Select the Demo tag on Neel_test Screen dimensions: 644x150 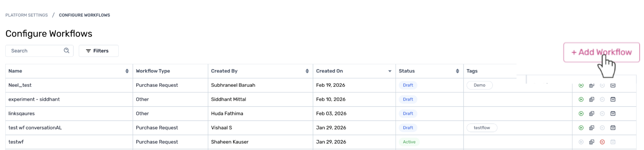tap(479, 85)
